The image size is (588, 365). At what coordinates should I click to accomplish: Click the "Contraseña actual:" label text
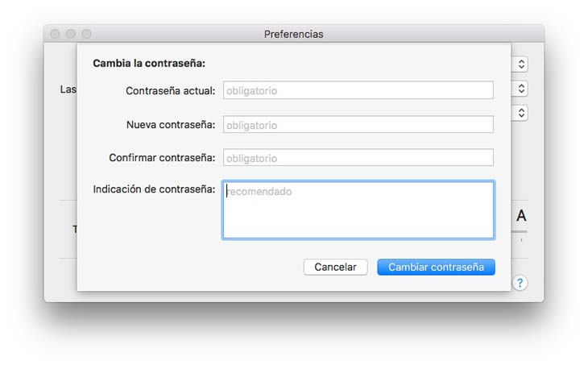click(170, 91)
